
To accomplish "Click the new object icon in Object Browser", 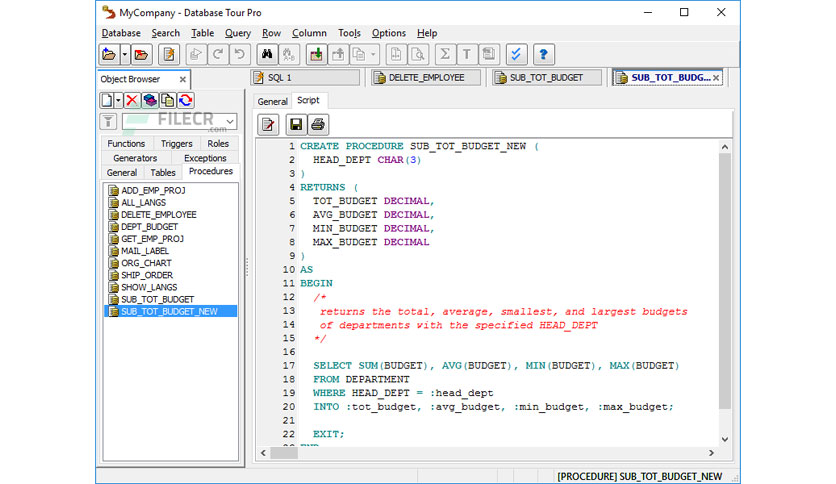I will coord(107,100).
